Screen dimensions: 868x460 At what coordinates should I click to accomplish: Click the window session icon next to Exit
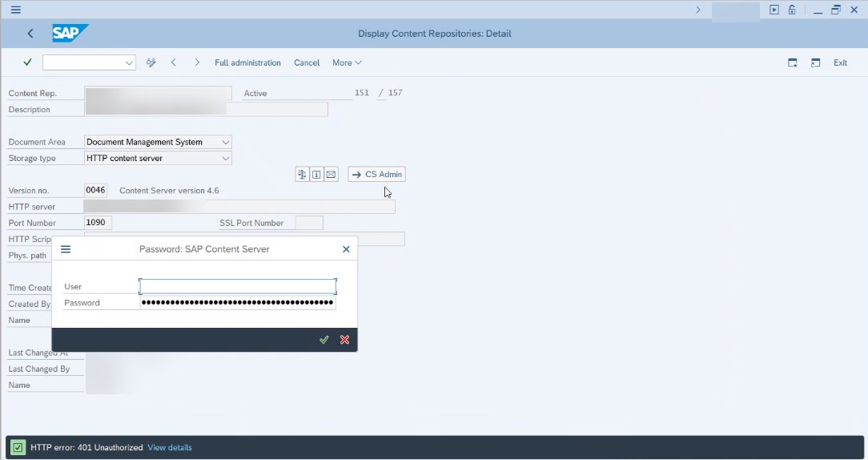[815, 63]
